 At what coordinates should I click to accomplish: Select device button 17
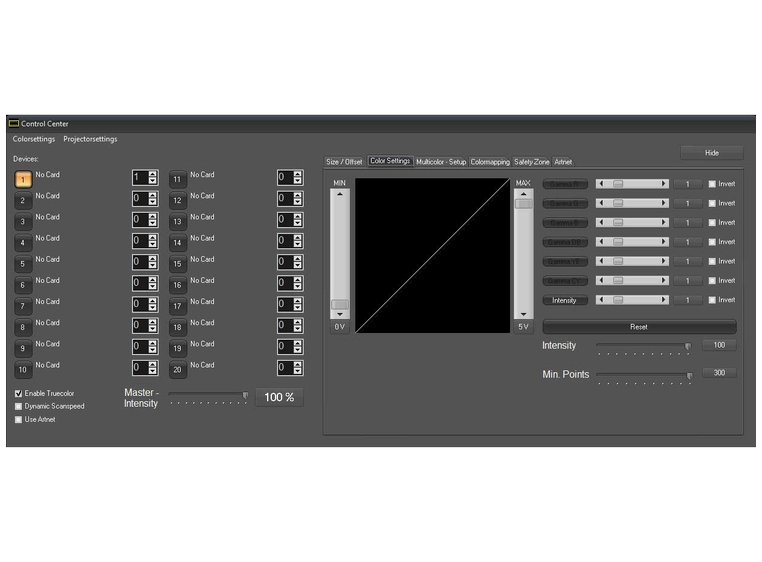click(x=177, y=306)
